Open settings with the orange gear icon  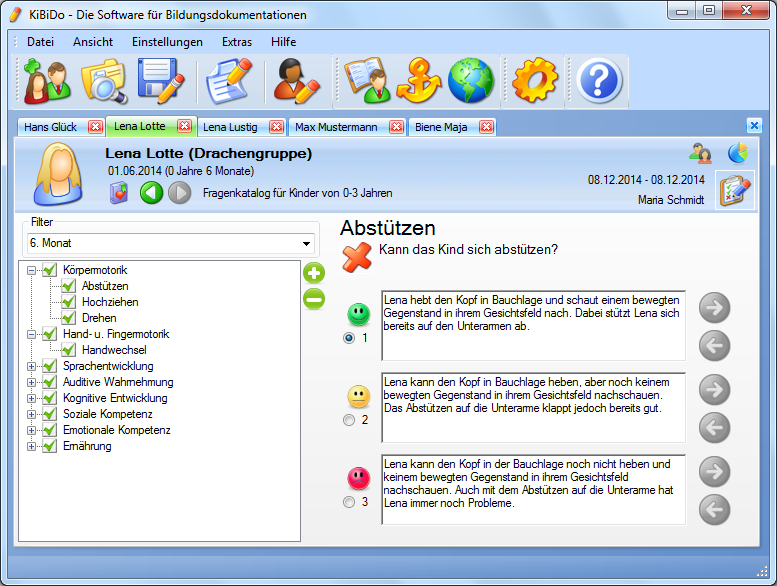[x=534, y=82]
